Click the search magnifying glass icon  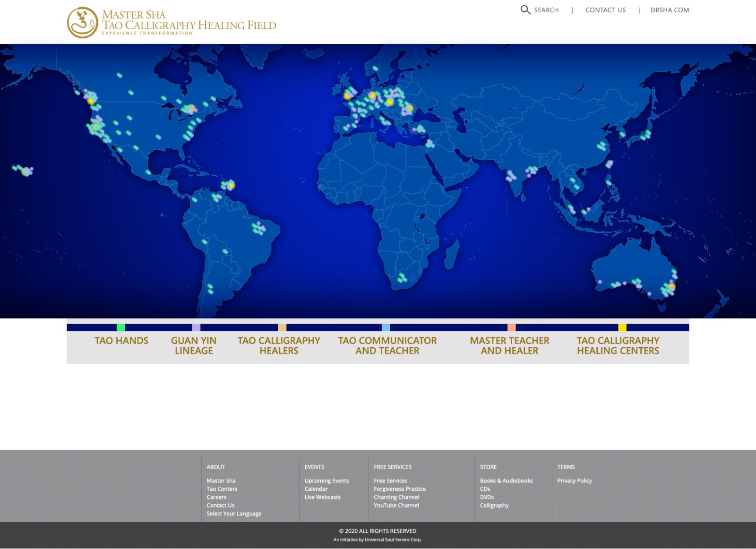(x=525, y=10)
